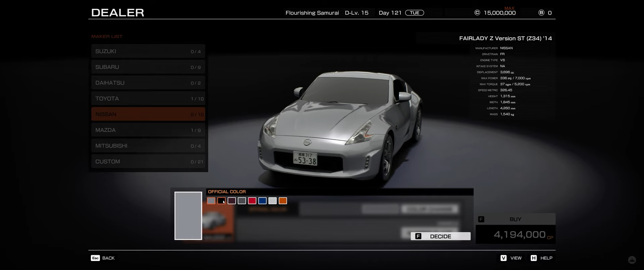Screen dimensions: 644x270
Task: Select the MITSUBISHI maker row
Action: 148,146
